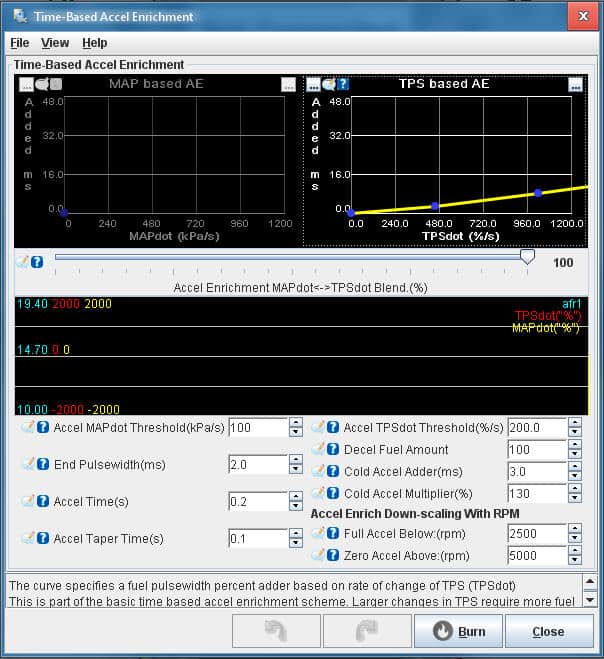Viewport: 604px width, 659px height.
Task: Open the File menu
Action: 20,43
